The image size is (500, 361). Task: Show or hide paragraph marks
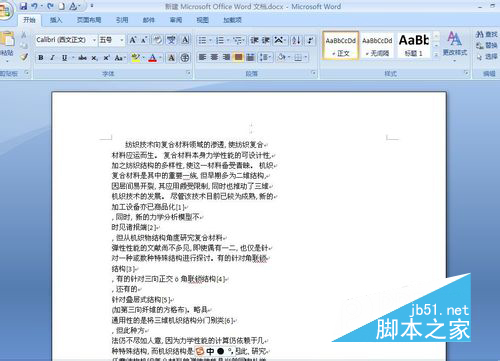pos(310,40)
